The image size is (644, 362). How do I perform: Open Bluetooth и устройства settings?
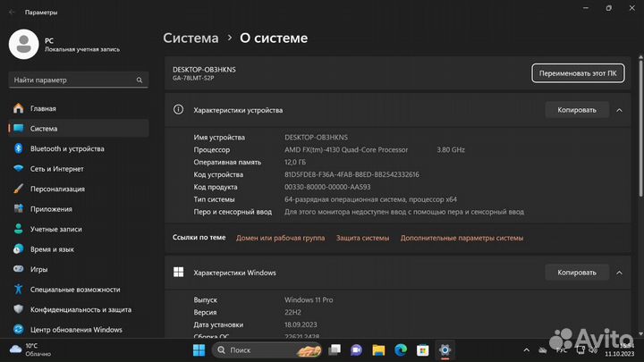pos(67,148)
